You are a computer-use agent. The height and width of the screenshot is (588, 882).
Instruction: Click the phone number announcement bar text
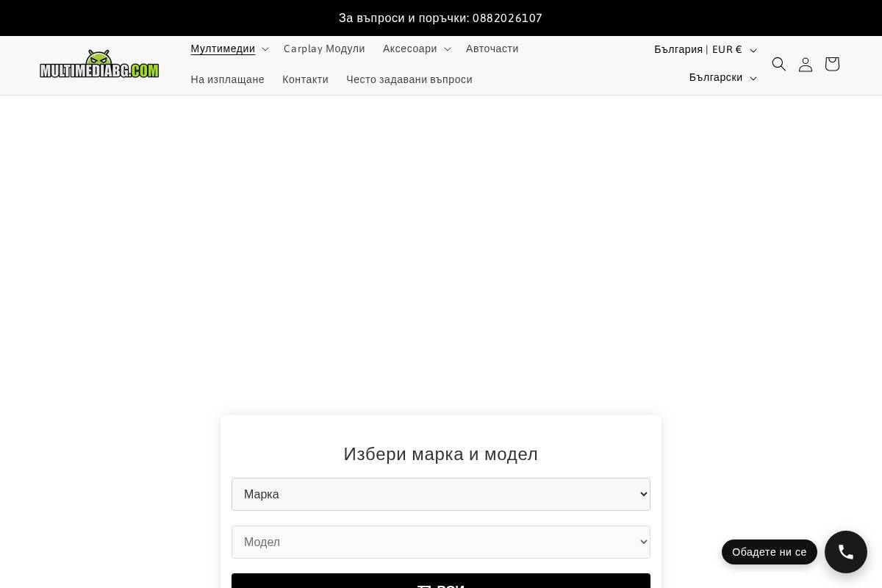tap(441, 18)
